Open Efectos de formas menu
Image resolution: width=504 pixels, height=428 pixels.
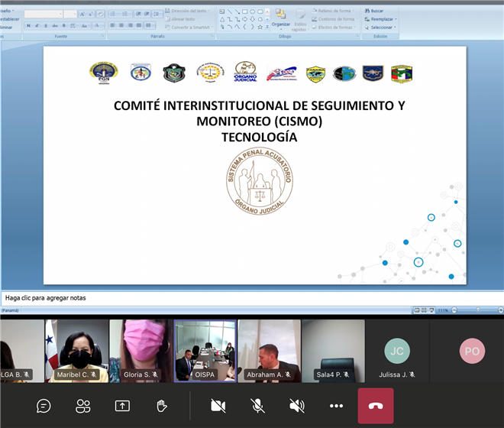pyautogui.click(x=334, y=28)
